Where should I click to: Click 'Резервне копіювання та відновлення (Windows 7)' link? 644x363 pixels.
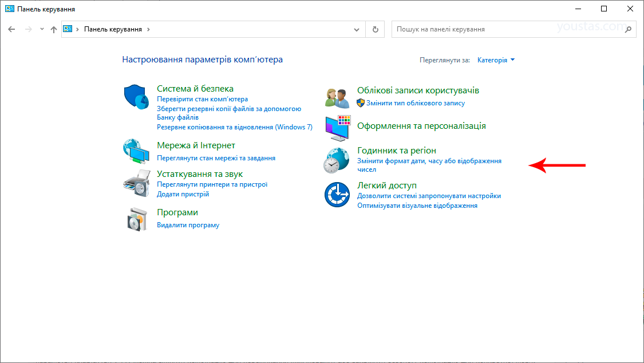click(235, 127)
